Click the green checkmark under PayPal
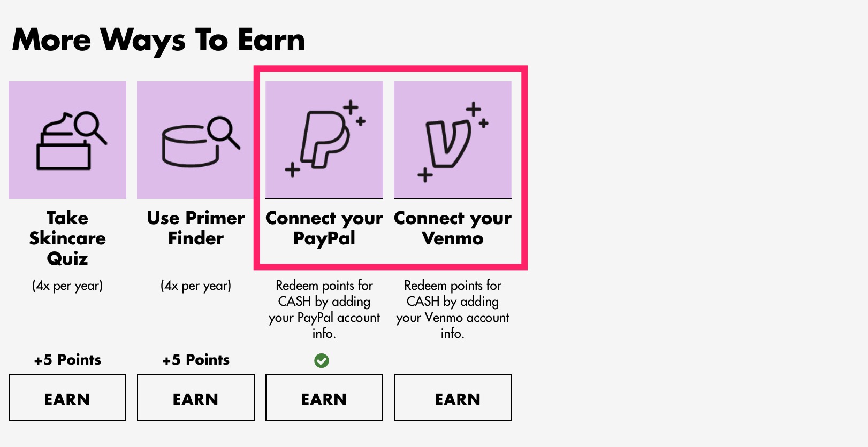The width and height of the screenshot is (868, 447). point(322,361)
